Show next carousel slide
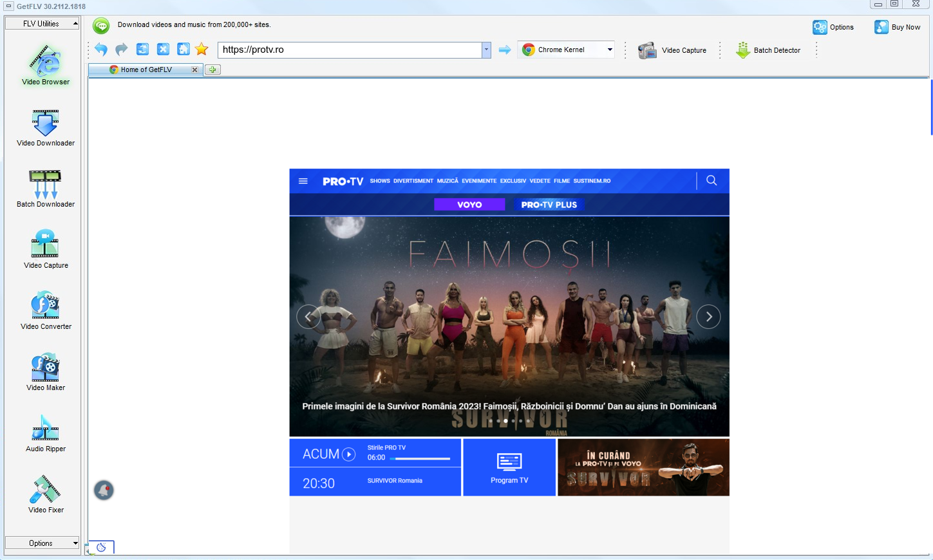The width and height of the screenshot is (933, 560). pyautogui.click(x=708, y=317)
